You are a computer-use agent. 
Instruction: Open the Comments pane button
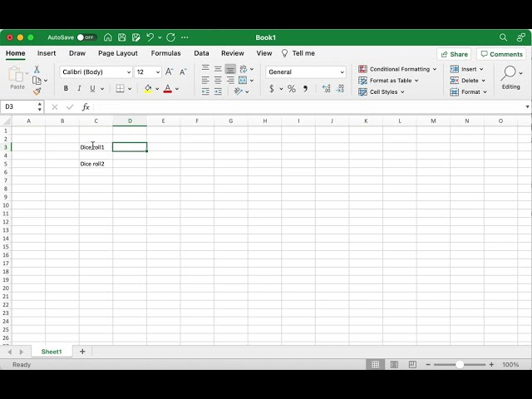pyautogui.click(x=501, y=54)
